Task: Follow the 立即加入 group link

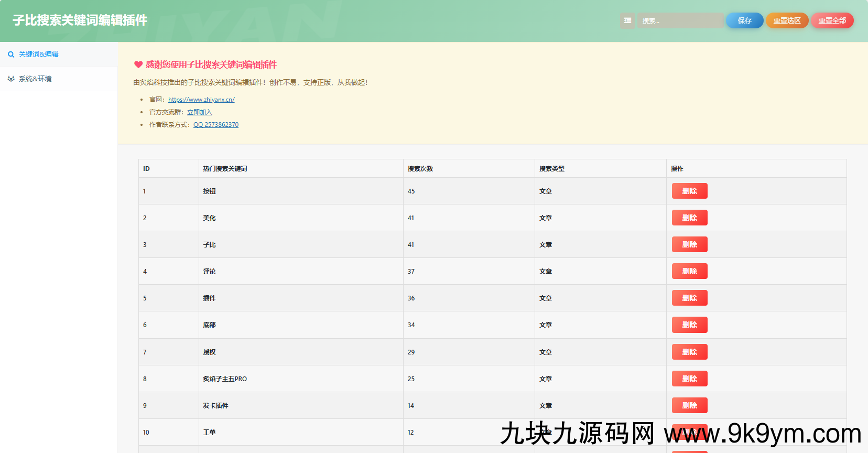Action: (x=199, y=112)
